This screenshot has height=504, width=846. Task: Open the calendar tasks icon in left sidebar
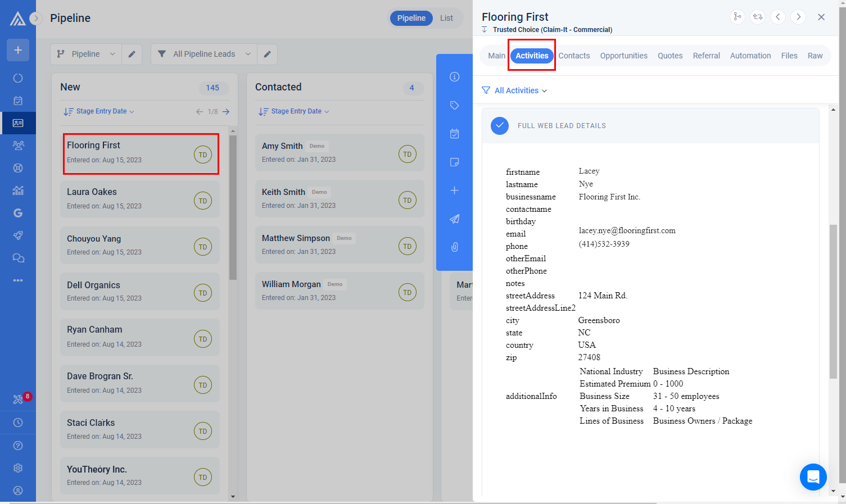(18, 101)
